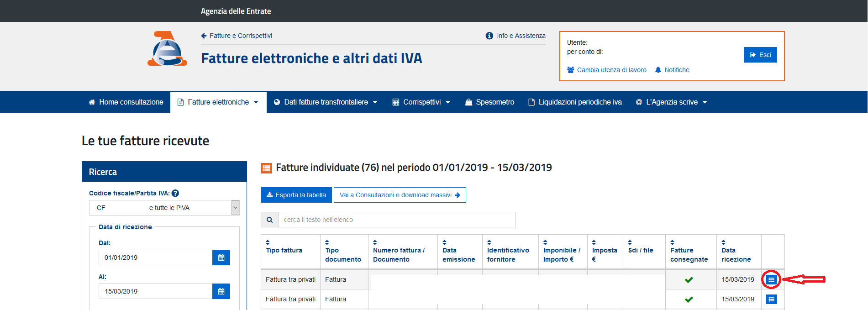Expand L'Agenzia scrive menu
868x310 pixels.
(671, 102)
